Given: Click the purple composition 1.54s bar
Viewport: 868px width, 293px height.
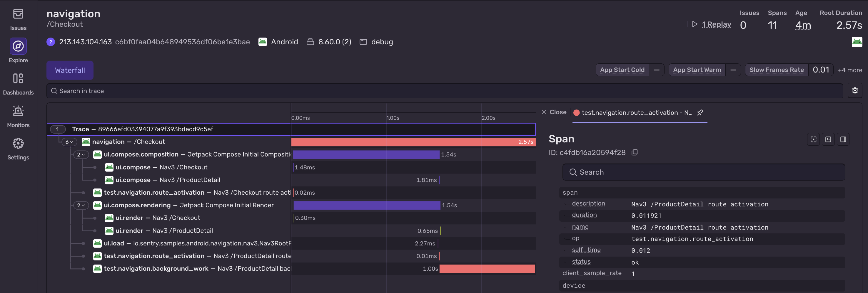Looking at the screenshot, I should tap(366, 154).
